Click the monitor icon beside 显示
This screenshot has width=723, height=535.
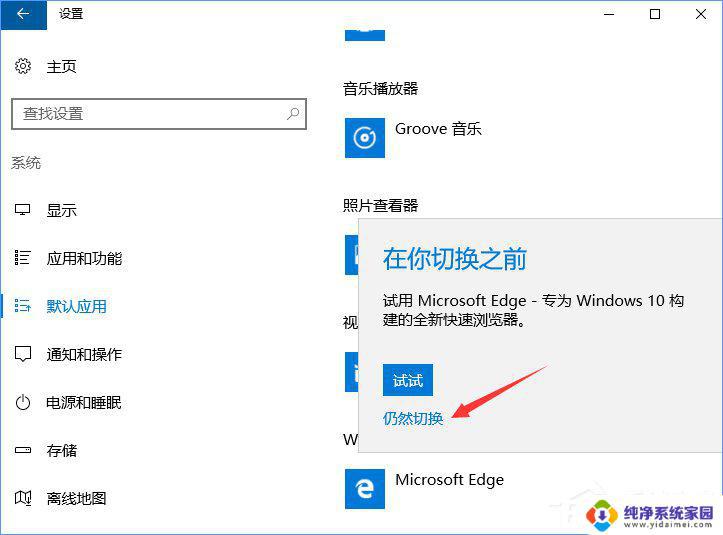pos(22,210)
